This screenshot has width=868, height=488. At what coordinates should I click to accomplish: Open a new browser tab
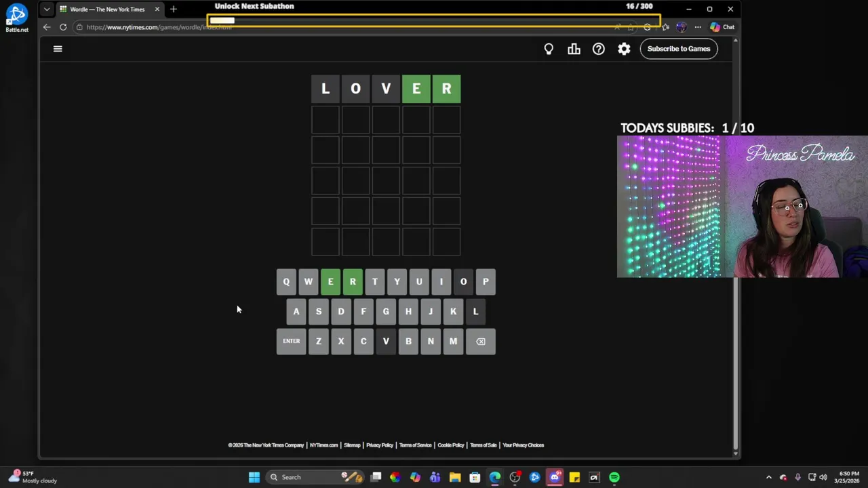[174, 9]
